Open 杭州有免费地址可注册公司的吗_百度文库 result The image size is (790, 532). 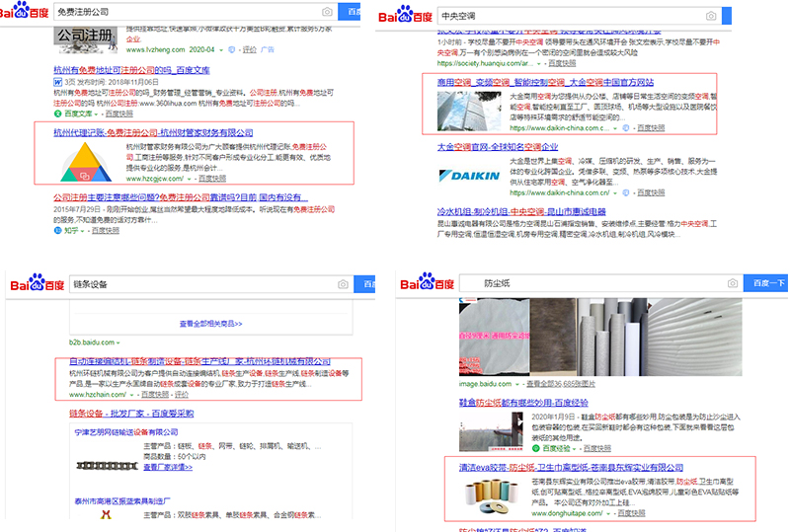point(131,70)
